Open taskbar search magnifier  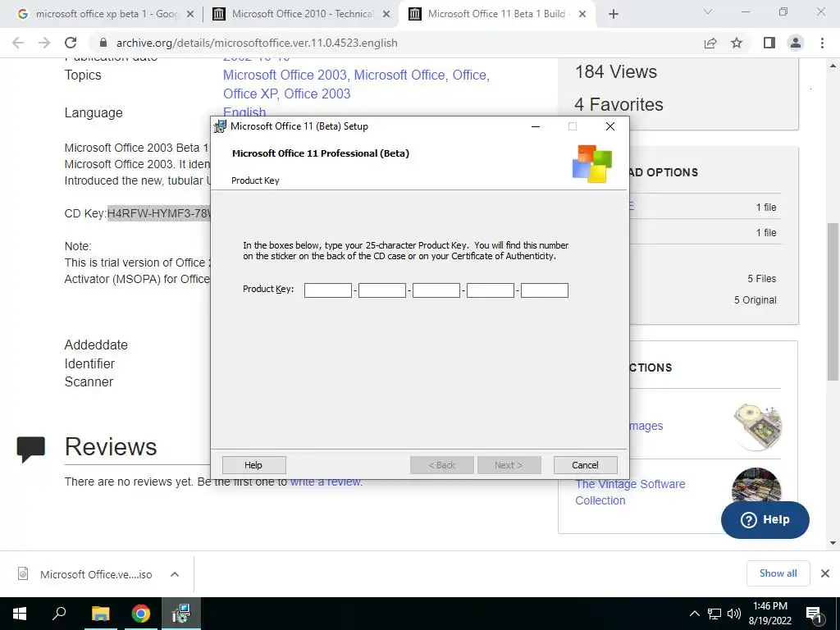59,614
